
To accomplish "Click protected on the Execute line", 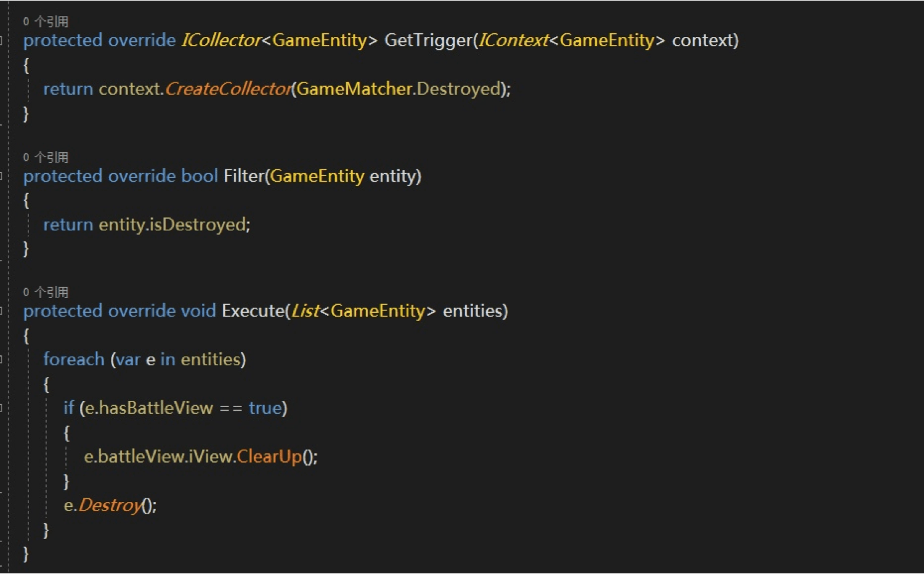I will [x=63, y=311].
